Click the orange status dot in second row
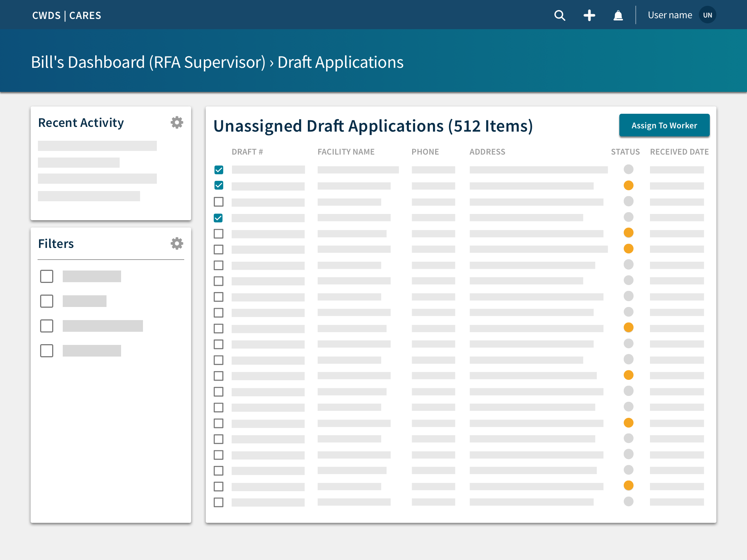 click(x=628, y=186)
